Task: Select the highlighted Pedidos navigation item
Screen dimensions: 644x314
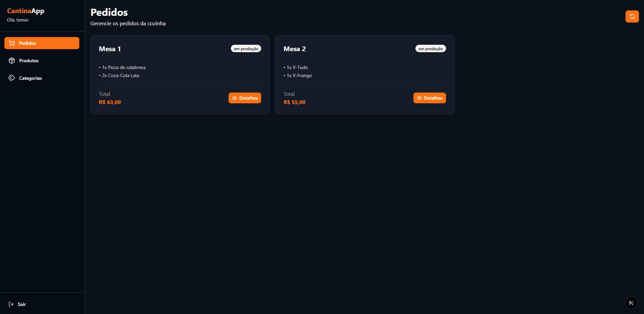Action: pos(42,43)
